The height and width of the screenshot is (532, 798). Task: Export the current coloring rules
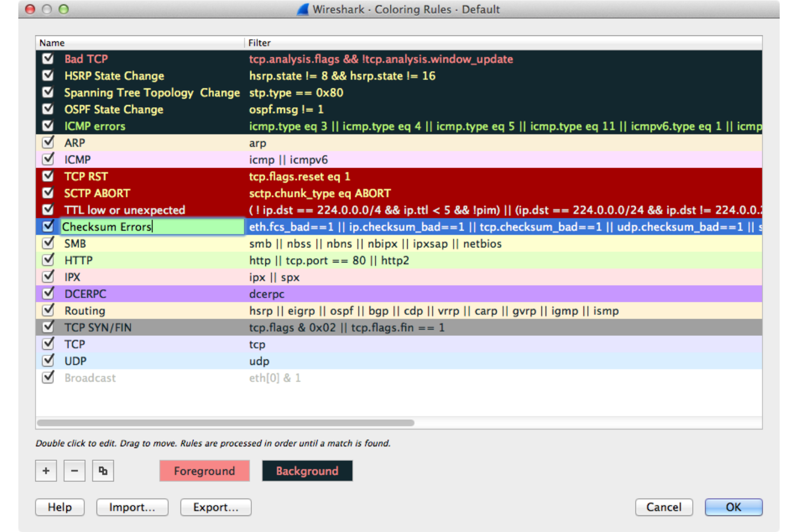click(215, 507)
